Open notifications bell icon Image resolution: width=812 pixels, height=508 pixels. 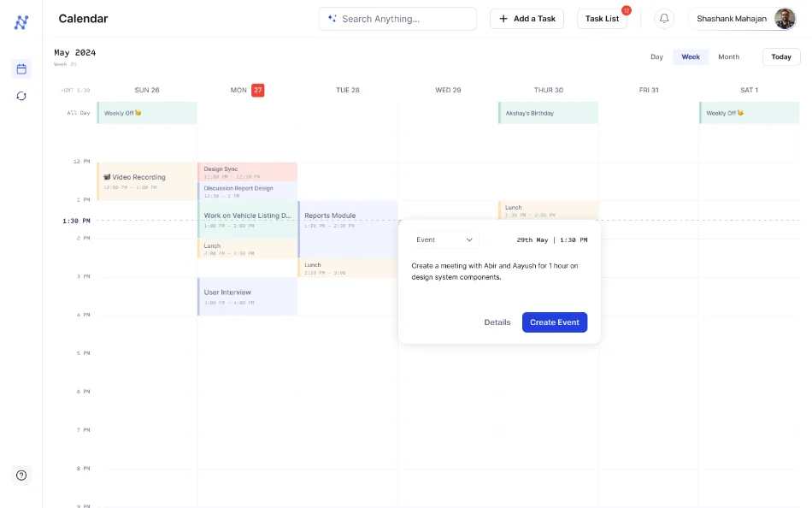(664, 19)
